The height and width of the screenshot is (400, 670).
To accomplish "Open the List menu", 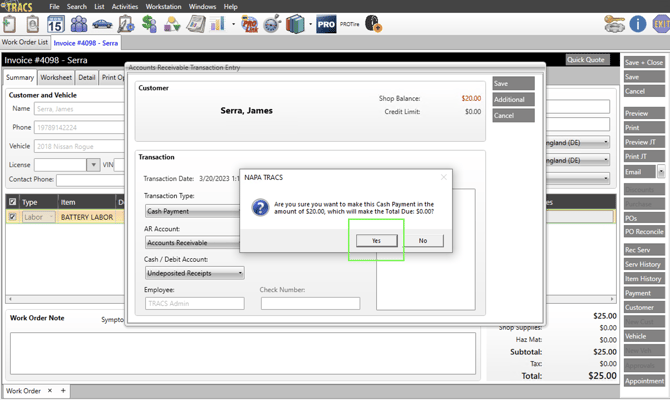I will click(x=99, y=6).
